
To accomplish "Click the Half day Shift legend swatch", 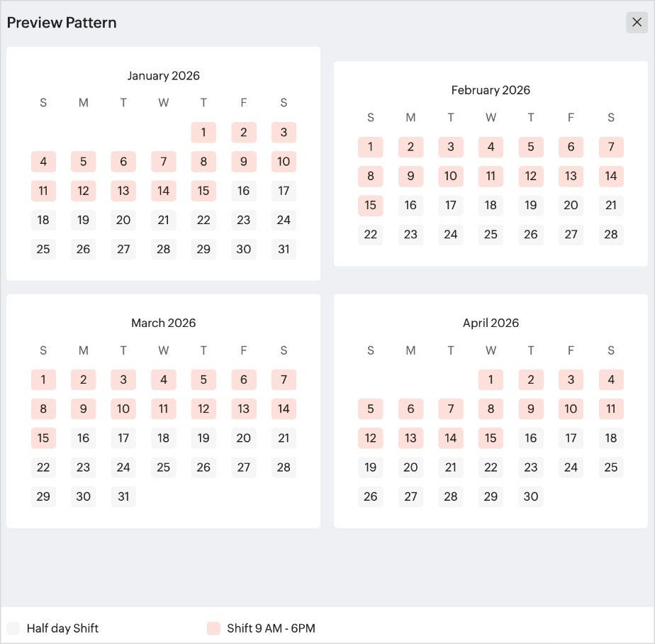I will pyautogui.click(x=13, y=628).
